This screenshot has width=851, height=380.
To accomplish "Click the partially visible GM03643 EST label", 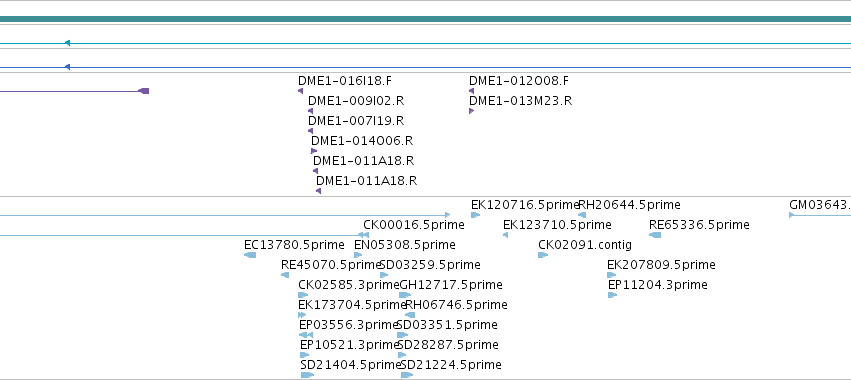I will point(820,205).
